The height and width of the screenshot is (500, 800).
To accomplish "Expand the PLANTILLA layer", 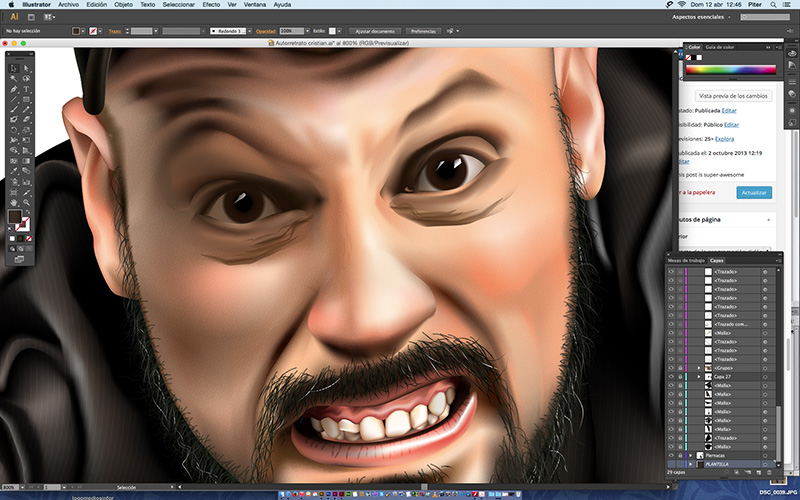I will pyautogui.click(x=690, y=464).
